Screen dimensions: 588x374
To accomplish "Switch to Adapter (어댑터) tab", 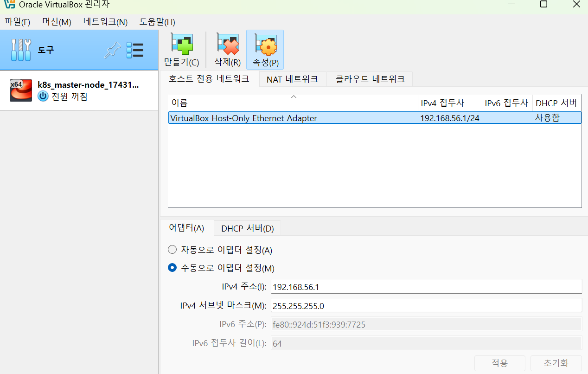I will coord(186,228).
